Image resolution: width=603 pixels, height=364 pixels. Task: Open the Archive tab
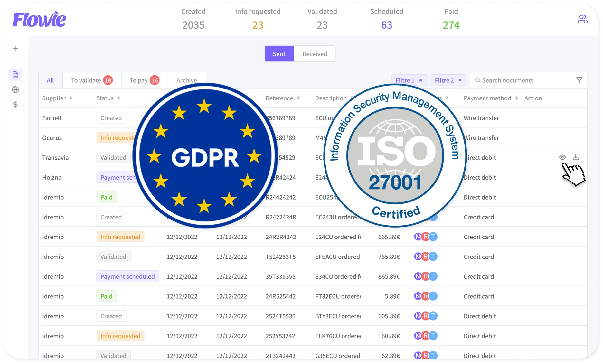(187, 80)
